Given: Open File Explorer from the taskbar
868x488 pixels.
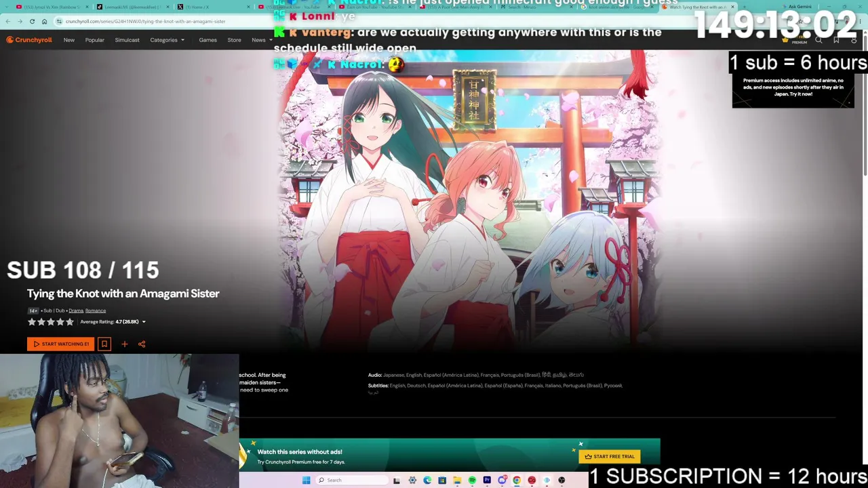Looking at the screenshot, I should click(457, 481).
